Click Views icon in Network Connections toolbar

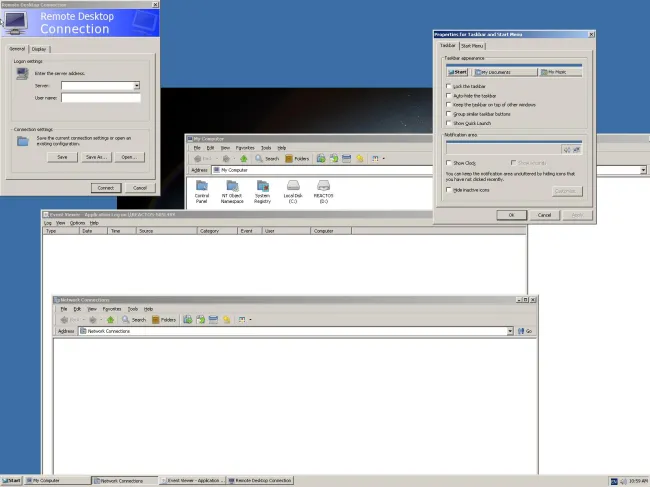[242, 320]
